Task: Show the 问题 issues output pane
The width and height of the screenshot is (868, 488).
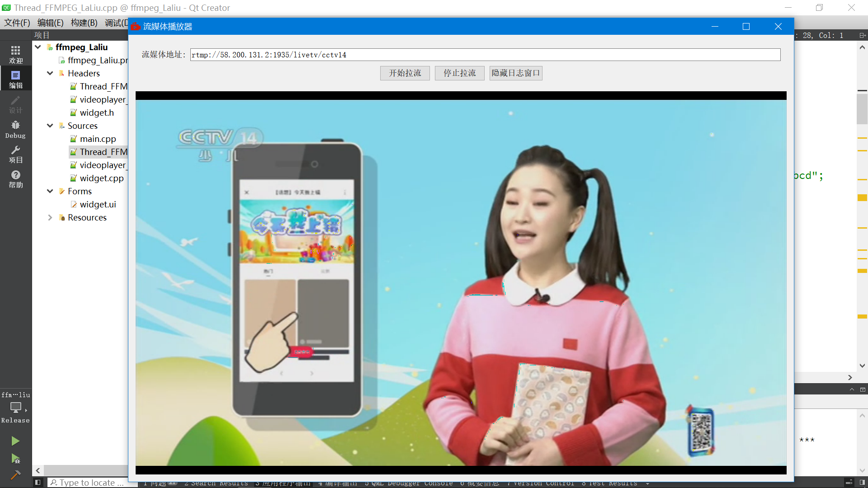Action: (x=156, y=483)
